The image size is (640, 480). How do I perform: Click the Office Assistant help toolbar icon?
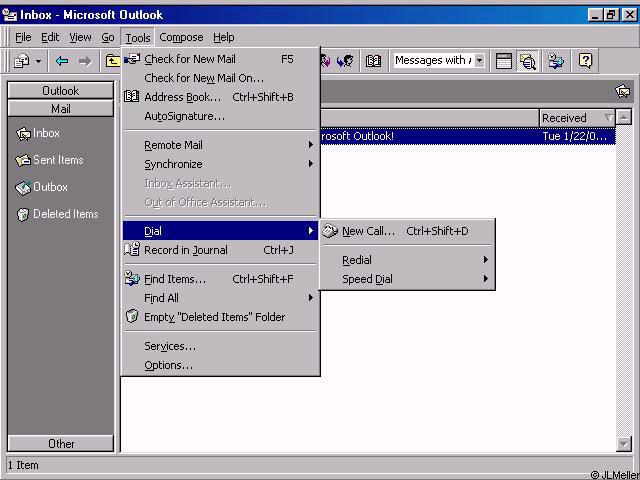pos(585,61)
